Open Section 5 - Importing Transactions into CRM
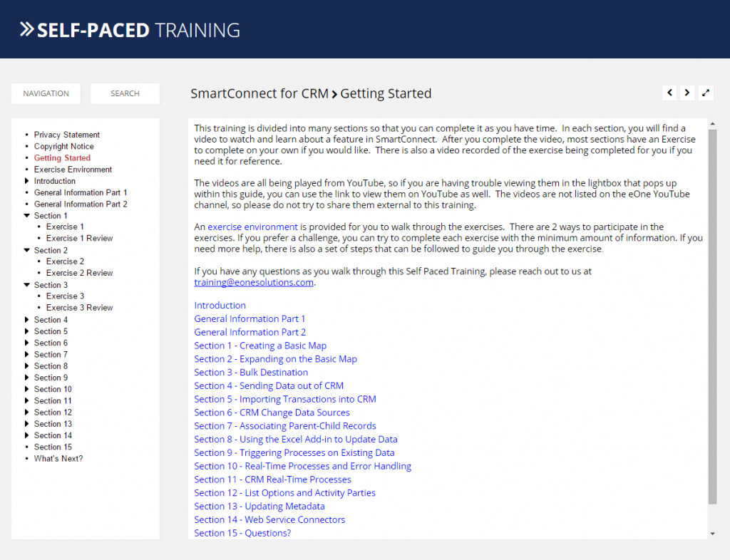The height and width of the screenshot is (560, 730). pyautogui.click(x=285, y=400)
